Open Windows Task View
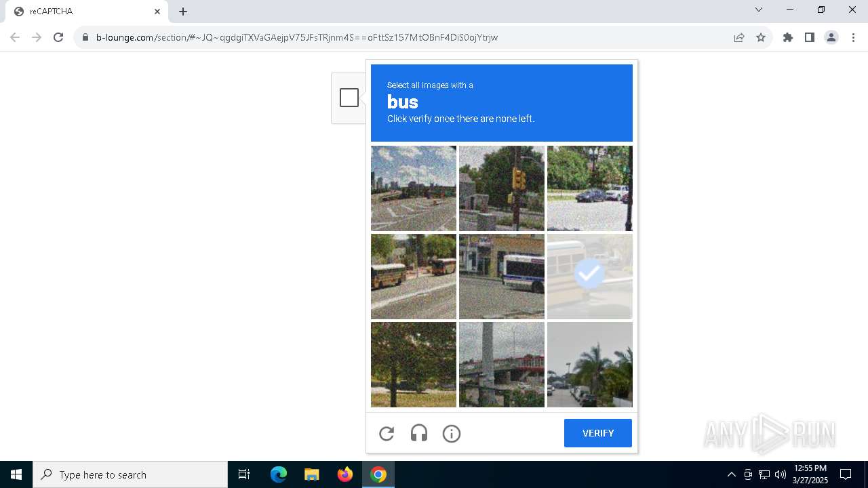Image resolution: width=868 pixels, height=488 pixels. click(x=244, y=474)
